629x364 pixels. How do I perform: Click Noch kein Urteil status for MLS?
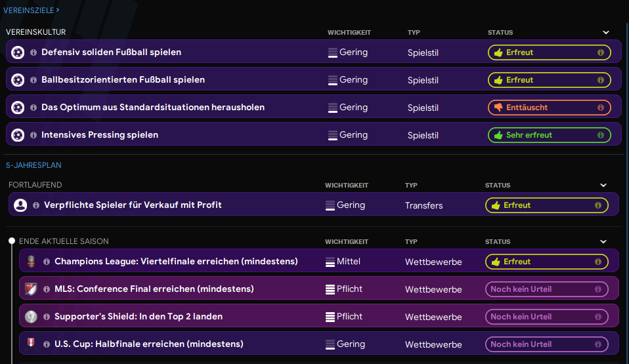click(547, 289)
